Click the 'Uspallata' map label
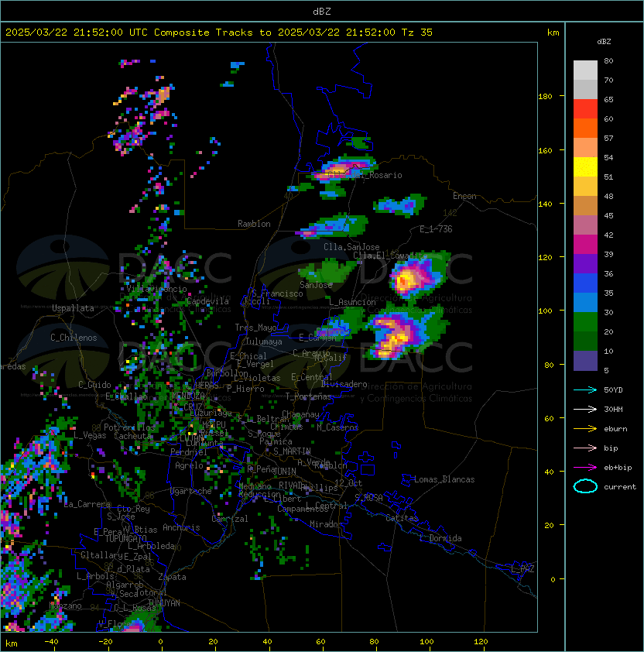The width and height of the screenshot is (644, 652). coord(73,308)
